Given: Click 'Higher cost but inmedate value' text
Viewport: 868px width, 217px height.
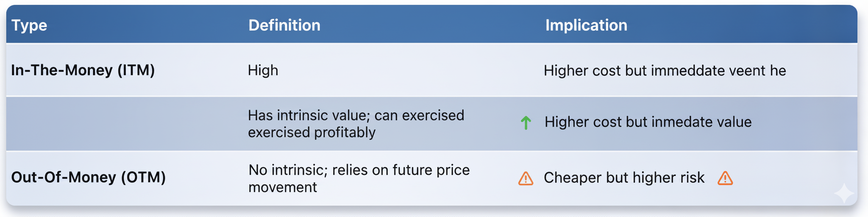Looking at the screenshot, I should click(x=648, y=122).
